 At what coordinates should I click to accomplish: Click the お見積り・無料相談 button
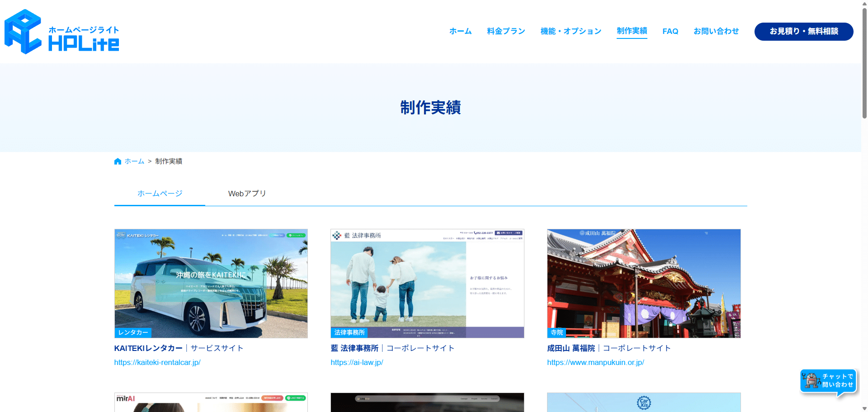tap(803, 31)
